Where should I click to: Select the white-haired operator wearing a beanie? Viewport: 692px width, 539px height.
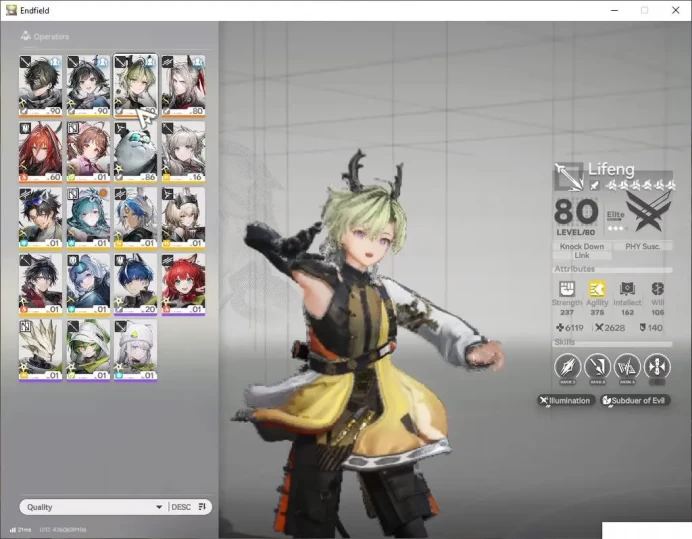tap(135, 351)
